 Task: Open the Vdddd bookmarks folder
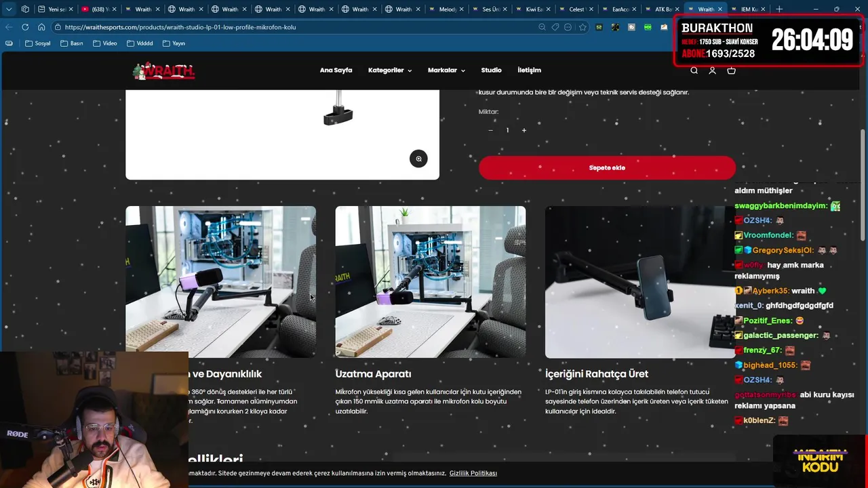click(140, 43)
